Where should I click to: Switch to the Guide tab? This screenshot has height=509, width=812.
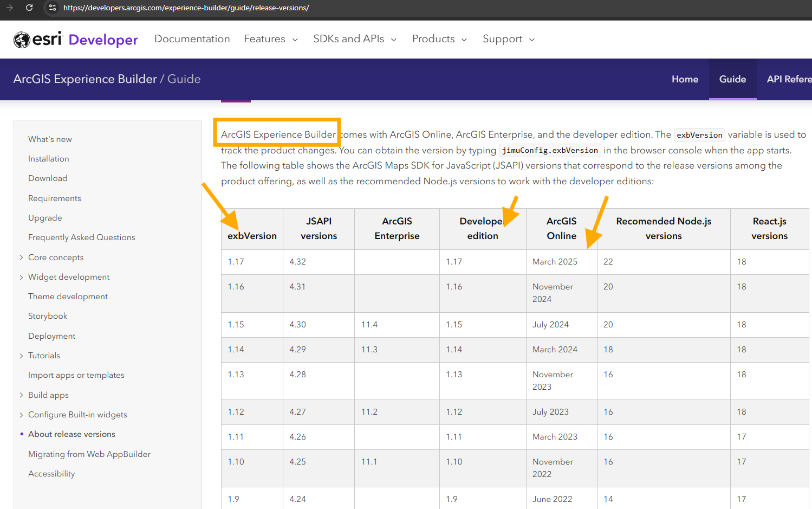(x=732, y=79)
